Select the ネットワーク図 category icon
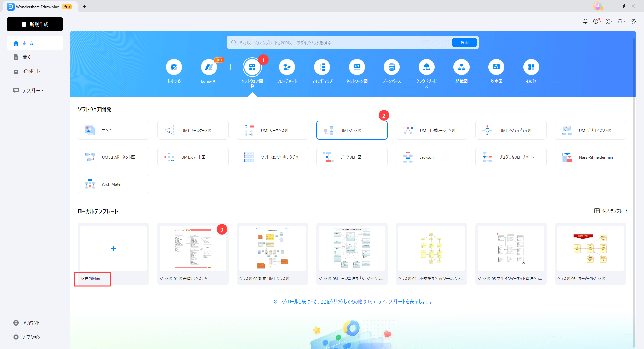 [x=357, y=67]
